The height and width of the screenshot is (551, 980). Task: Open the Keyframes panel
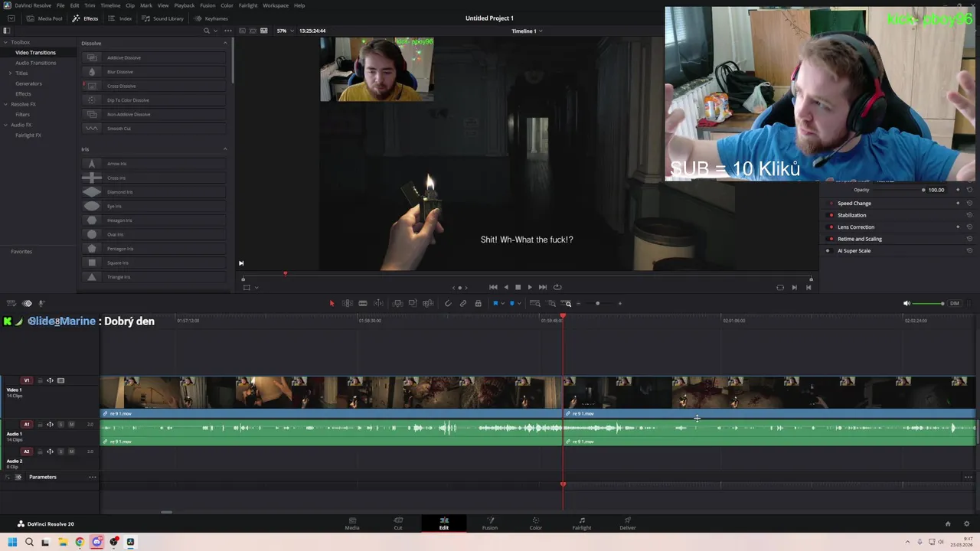point(211,18)
